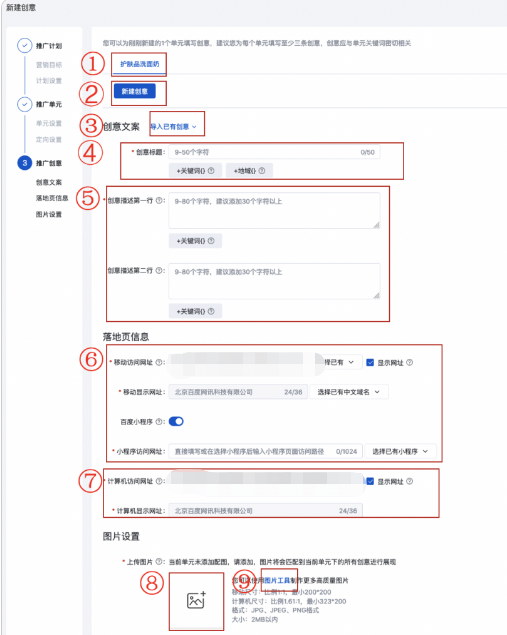Click the +地域{} button

point(249,171)
